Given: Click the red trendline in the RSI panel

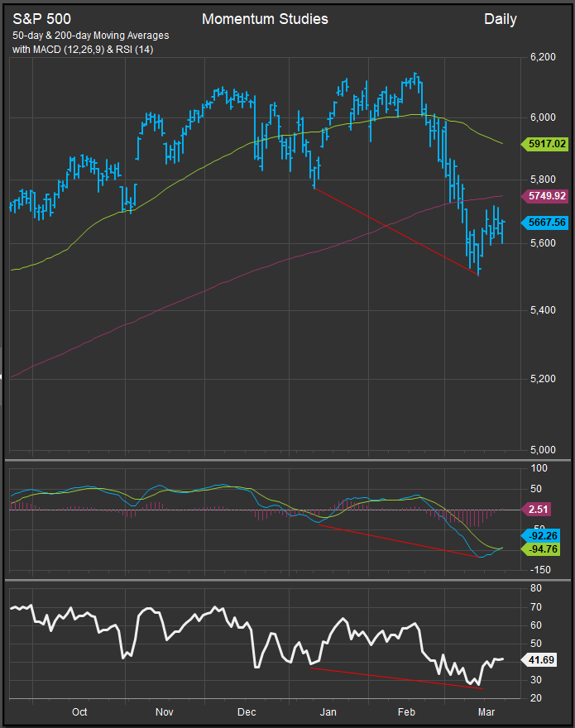Looking at the screenshot, I should [x=396, y=678].
